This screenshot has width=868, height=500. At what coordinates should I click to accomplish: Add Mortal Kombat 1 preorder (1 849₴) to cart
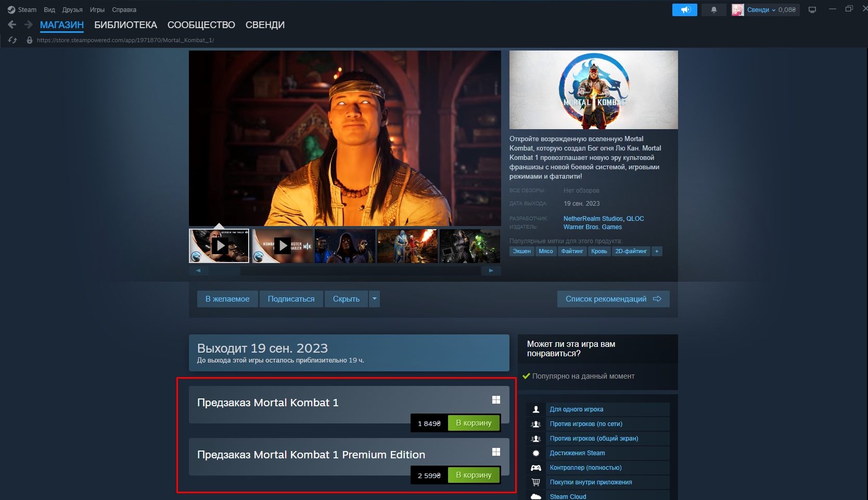[474, 423]
